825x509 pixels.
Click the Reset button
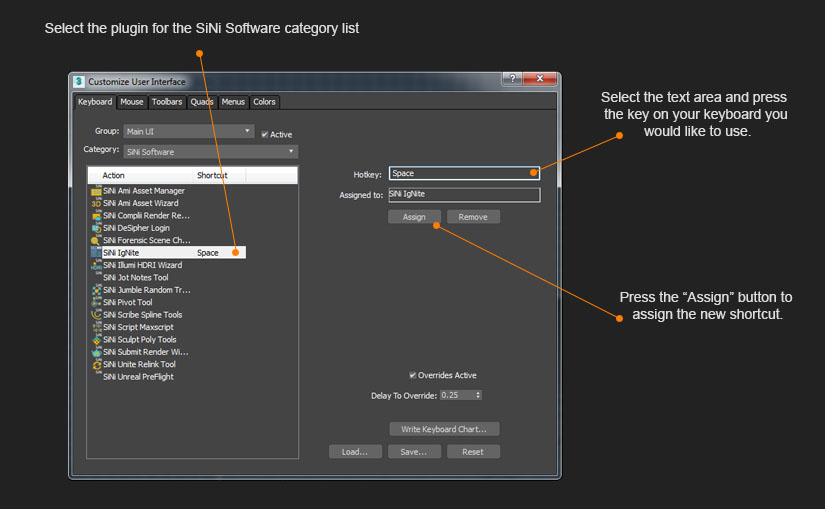coord(473,452)
